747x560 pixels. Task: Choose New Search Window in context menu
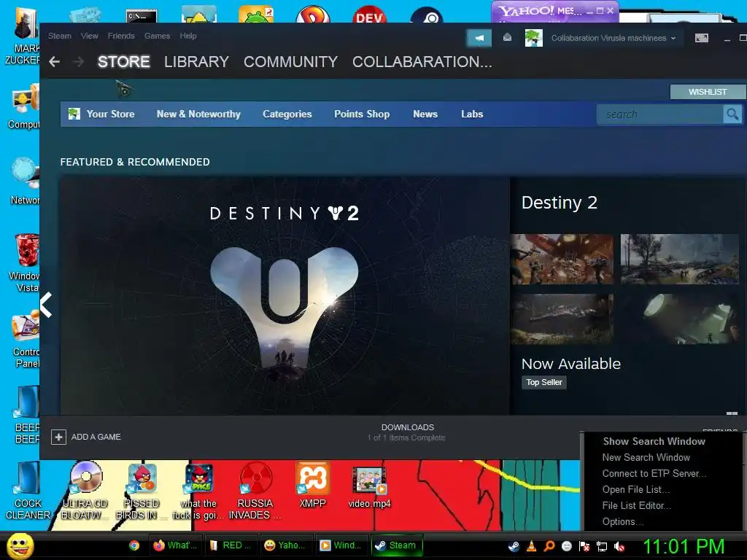[646, 458]
